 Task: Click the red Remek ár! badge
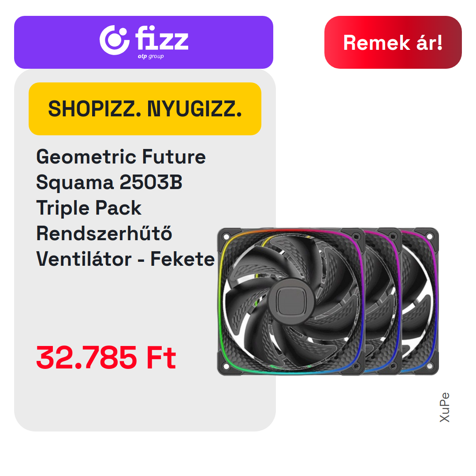coord(393,42)
